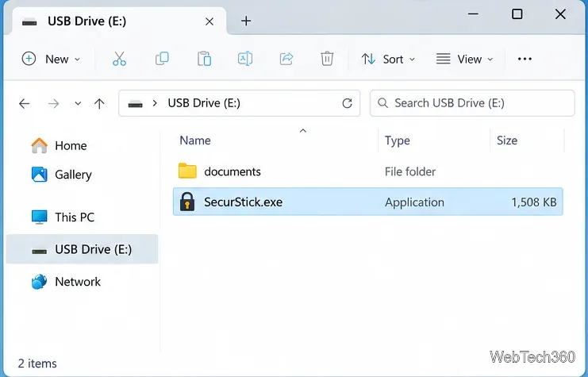Screen dimensions: 588x377
Task: Click the File folder type cell
Action: [410, 171]
